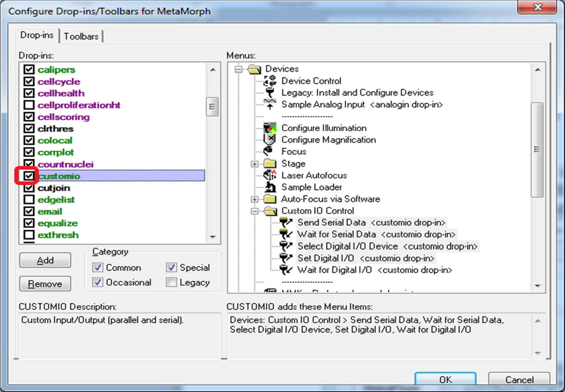
Task: Collapse the Custom IO Control folder
Action: [255, 211]
